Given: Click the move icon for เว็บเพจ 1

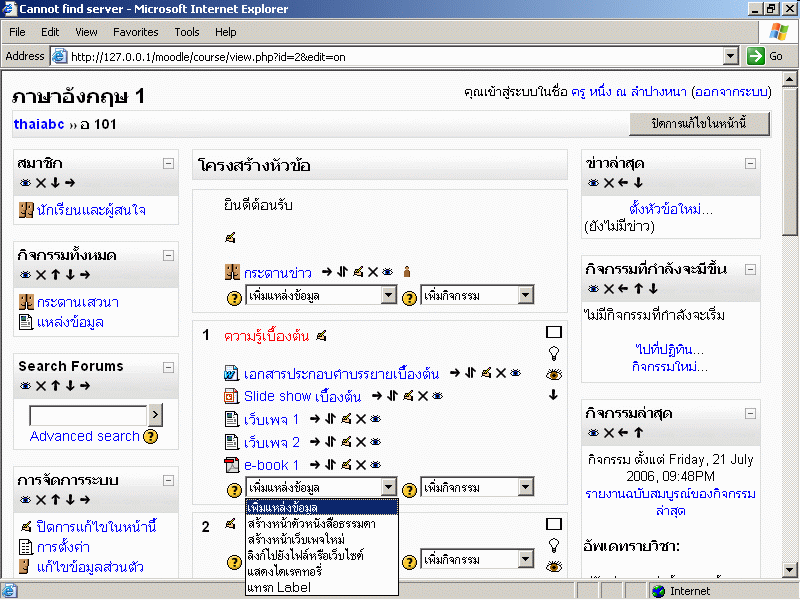Looking at the screenshot, I should click(330, 419).
